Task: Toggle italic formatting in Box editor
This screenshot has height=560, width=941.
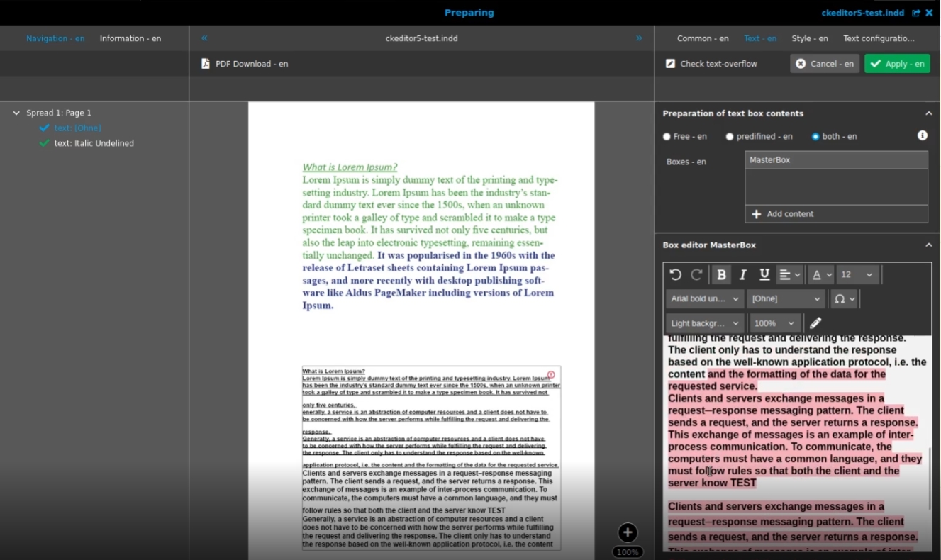Action: pos(742,275)
